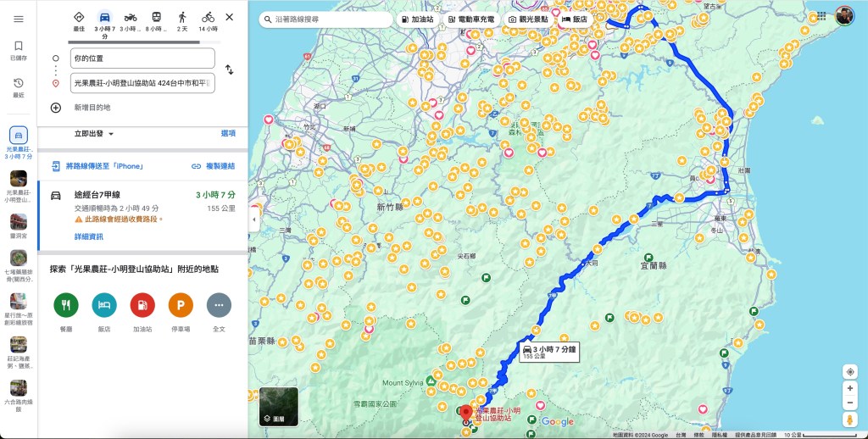Expand the 立即出發 departure time dropdown
The width and height of the screenshot is (868, 439).
pos(93,134)
